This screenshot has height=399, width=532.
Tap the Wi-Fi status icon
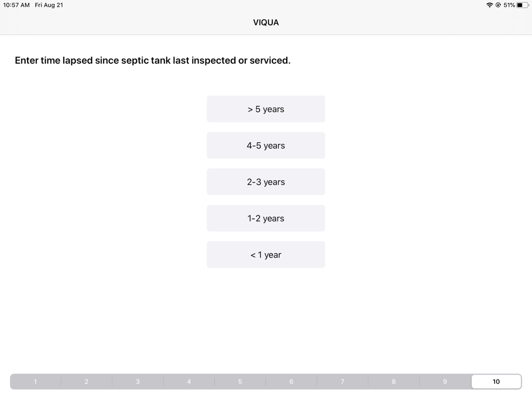tap(489, 5)
